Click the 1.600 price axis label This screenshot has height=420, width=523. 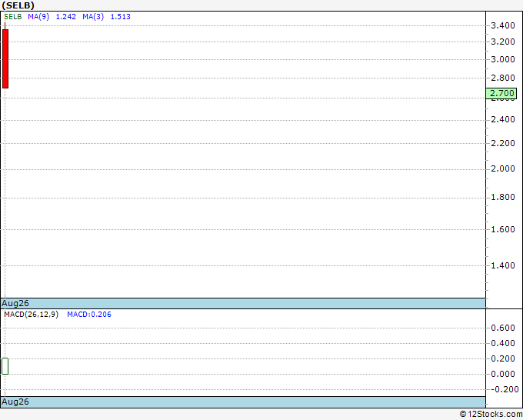[503, 229]
